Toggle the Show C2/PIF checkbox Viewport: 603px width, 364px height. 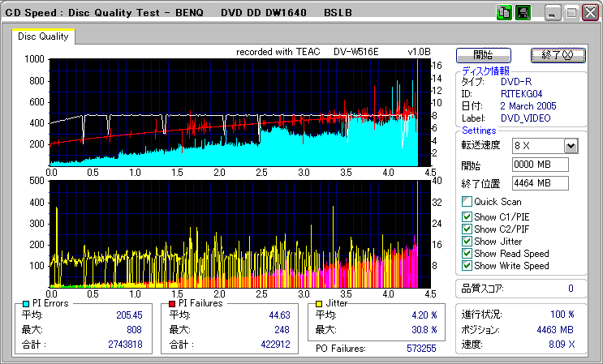(467, 229)
